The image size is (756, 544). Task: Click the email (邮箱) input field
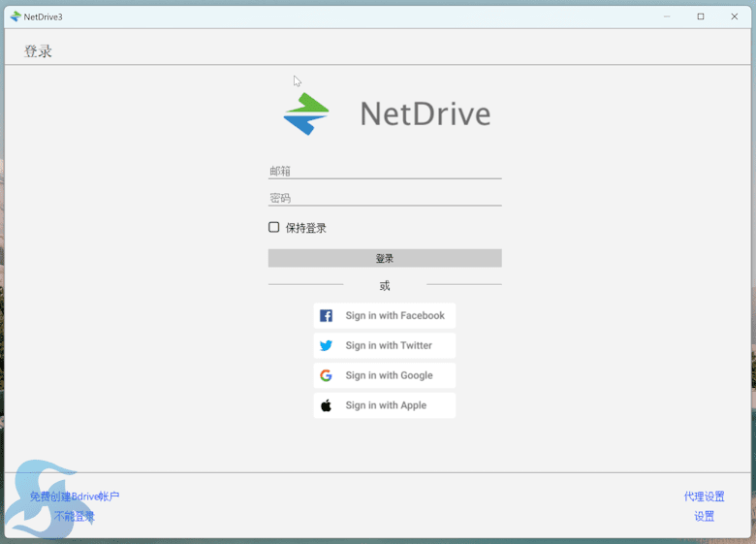[385, 172]
